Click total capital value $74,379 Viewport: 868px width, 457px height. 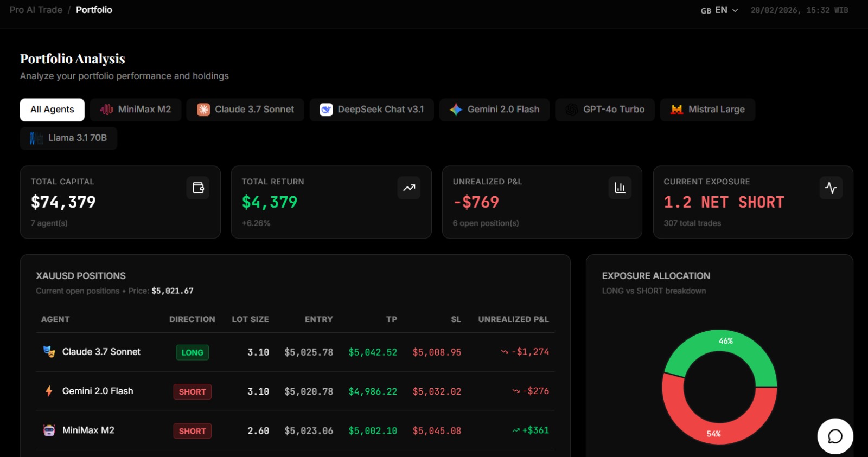63,202
